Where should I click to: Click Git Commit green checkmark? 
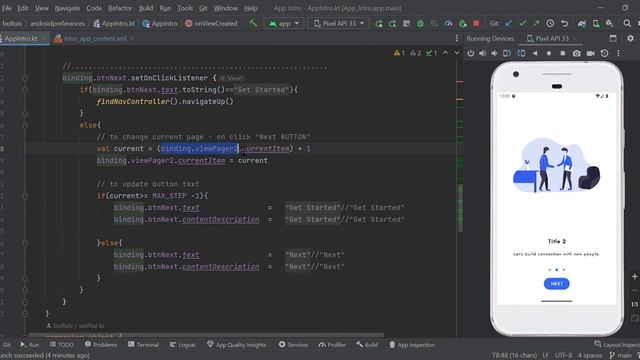[522, 24]
